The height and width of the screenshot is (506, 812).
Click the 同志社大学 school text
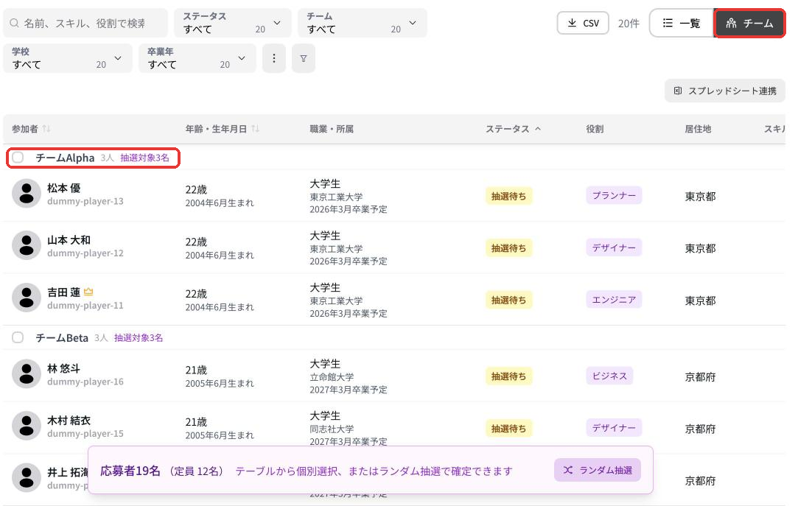pos(332,429)
